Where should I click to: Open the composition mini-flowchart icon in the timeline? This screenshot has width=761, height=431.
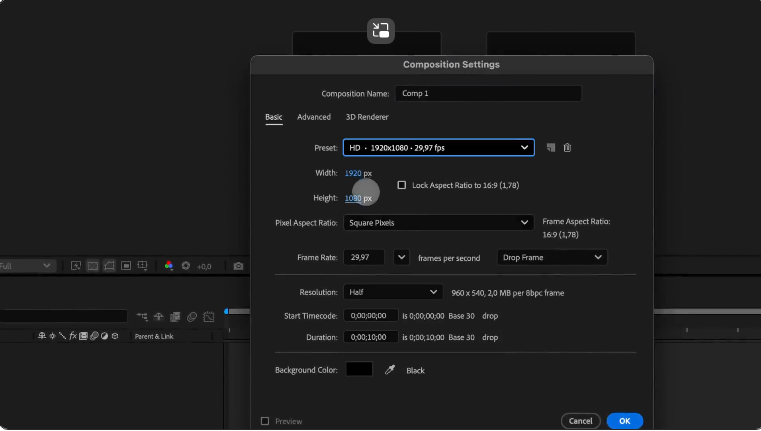pos(142,316)
